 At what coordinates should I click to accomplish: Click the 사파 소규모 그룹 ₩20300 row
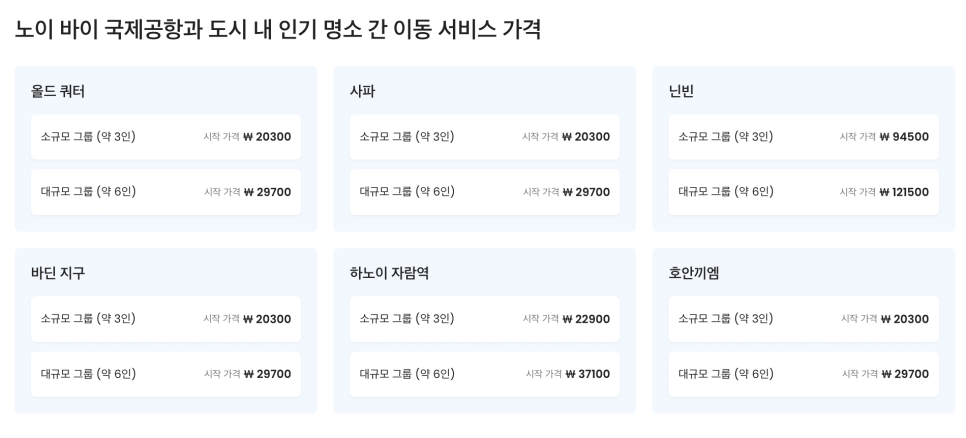pyautogui.click(x=485, y=137)
